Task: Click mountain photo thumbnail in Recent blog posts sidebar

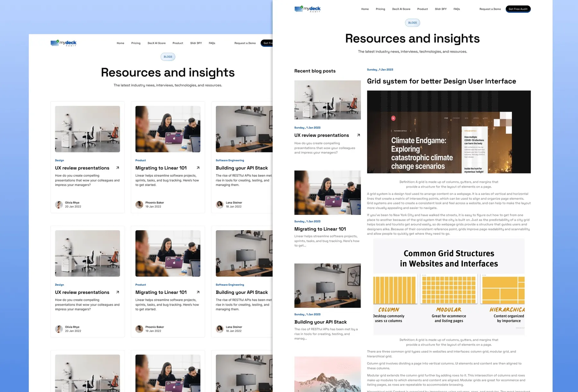Action: 328,374
